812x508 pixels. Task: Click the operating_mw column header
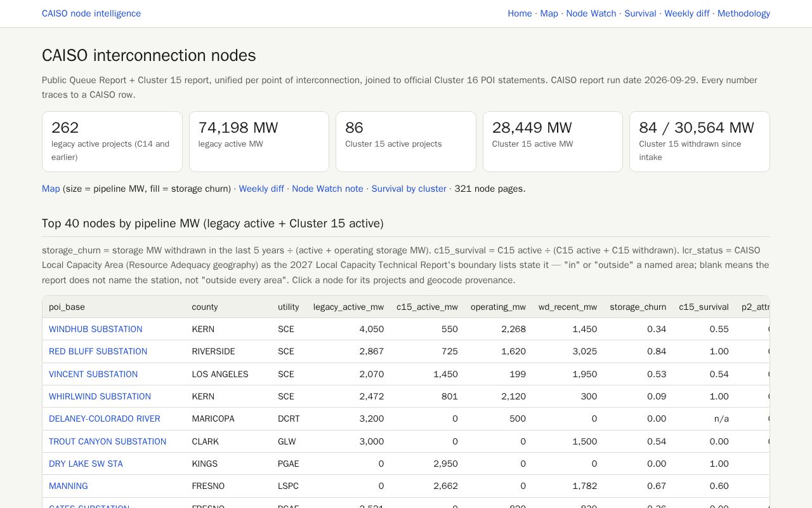(x=498, y=307)
